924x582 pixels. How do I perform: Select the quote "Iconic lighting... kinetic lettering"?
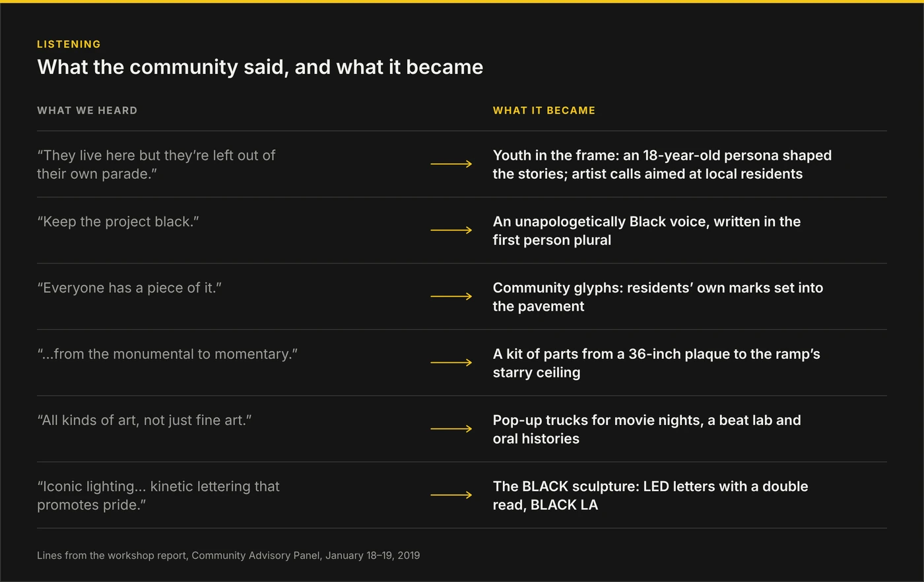pos(158,496)
